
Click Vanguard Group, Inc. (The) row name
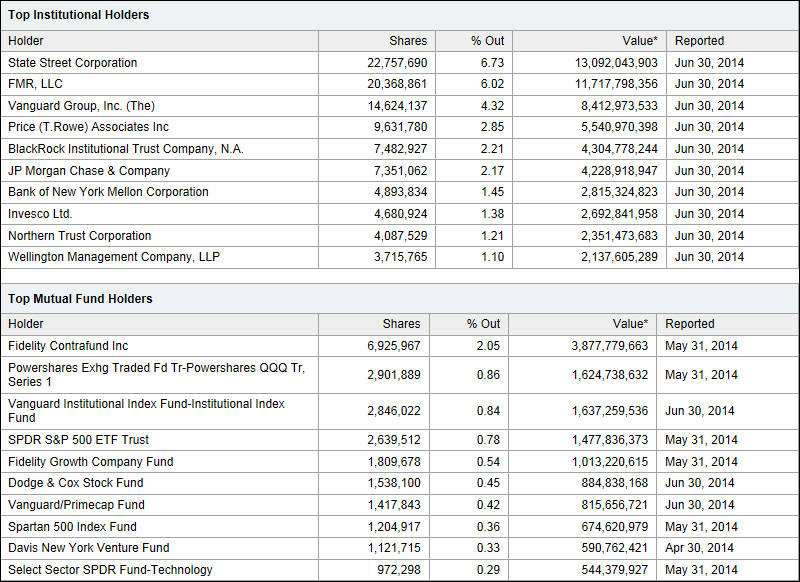click(81, 106)
